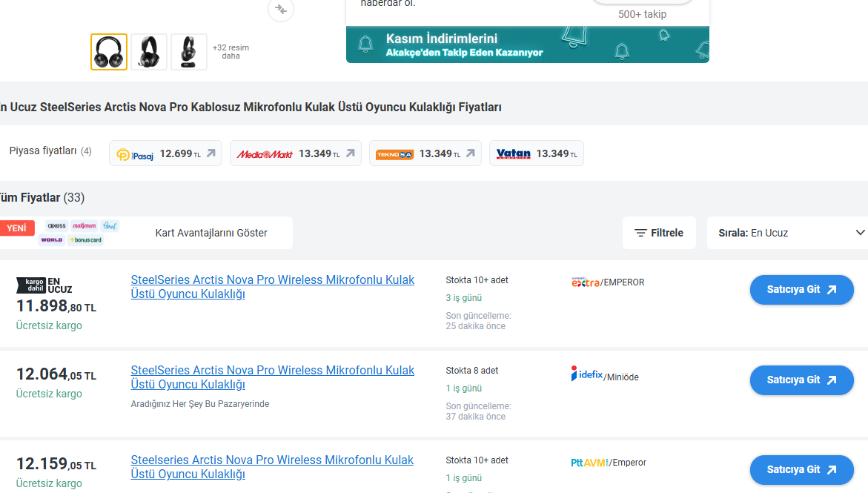Click the collapse image arrows icon
Screen dimensions: 868x493
(281, 10)
